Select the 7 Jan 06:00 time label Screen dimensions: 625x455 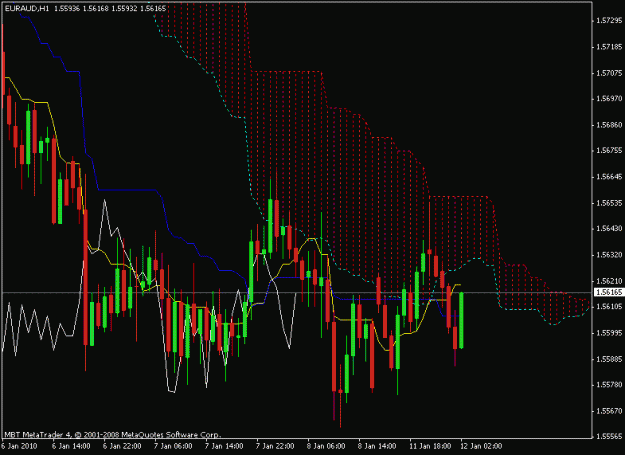coord(173,446)
